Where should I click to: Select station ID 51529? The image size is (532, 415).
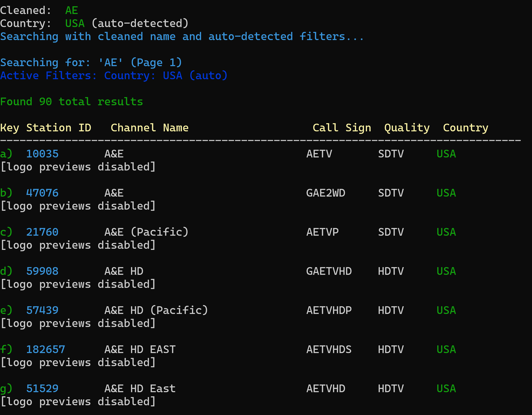tap(42, 389)
